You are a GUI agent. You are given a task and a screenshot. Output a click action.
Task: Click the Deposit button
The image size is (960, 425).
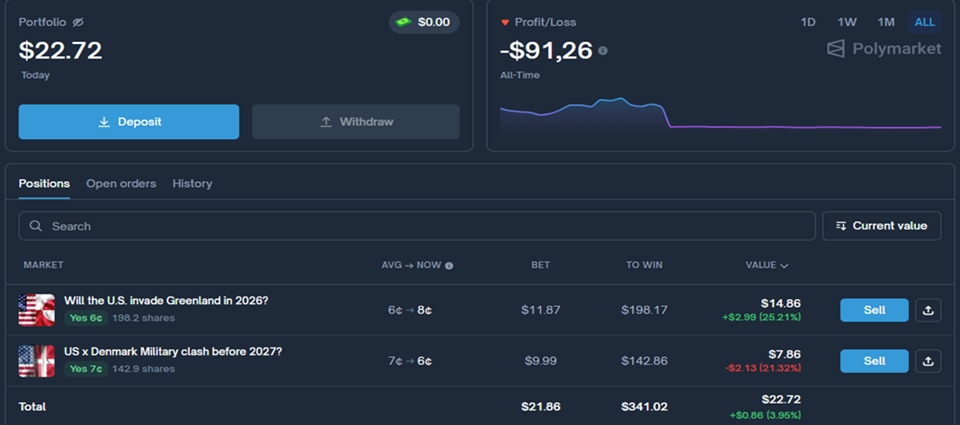point(129,122)
